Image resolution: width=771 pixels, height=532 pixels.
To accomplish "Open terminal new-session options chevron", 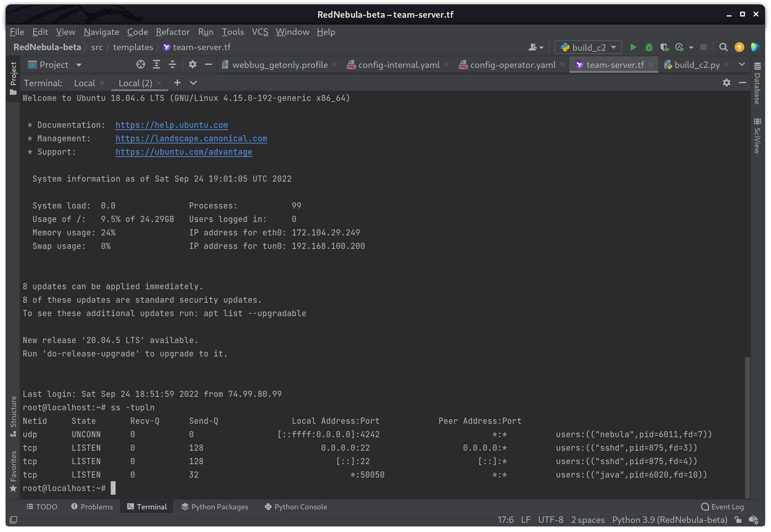I will coord(193,83).
